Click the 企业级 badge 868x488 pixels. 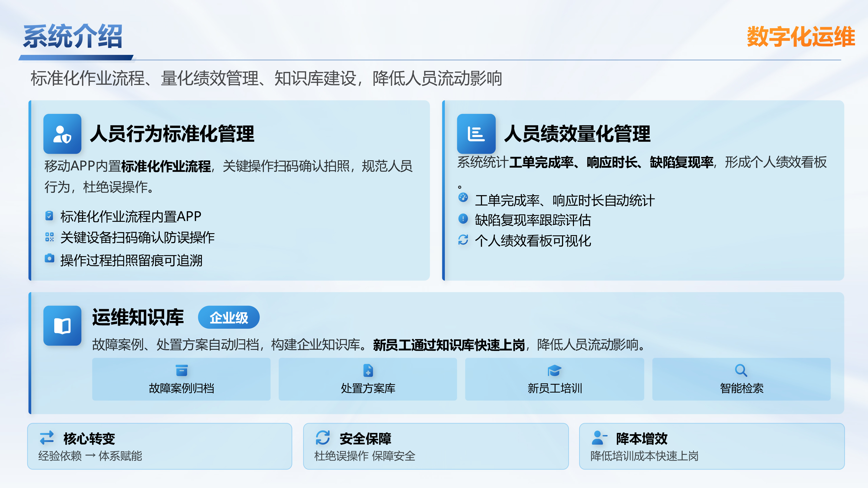click(229, 317)
